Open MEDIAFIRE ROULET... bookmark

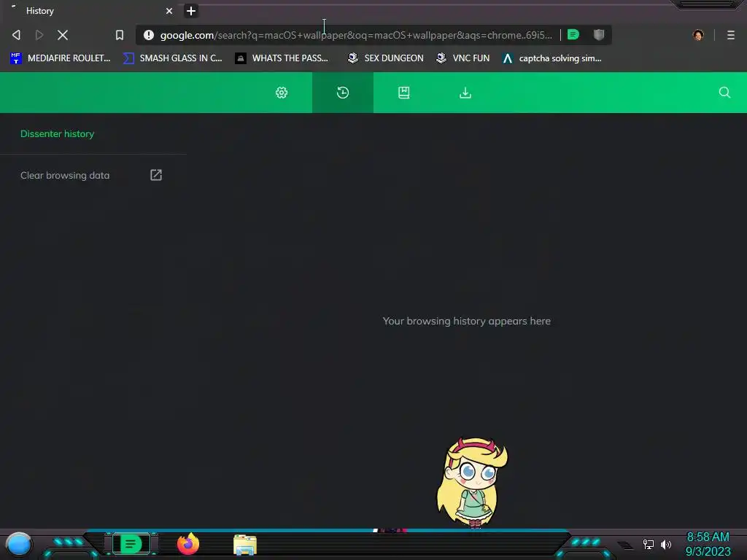pos(60,58)
